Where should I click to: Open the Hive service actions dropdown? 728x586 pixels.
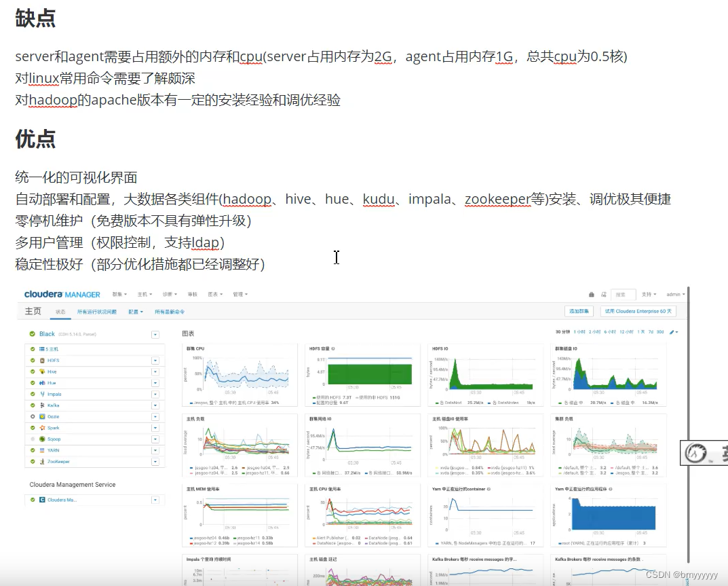[x=155, y=372]
